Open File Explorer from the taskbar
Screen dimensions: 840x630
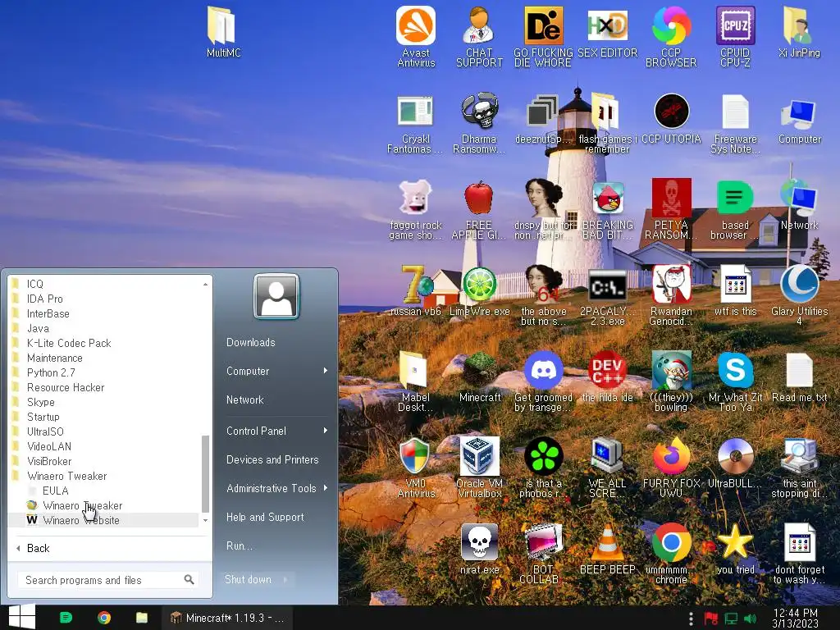tap(141, 618)
